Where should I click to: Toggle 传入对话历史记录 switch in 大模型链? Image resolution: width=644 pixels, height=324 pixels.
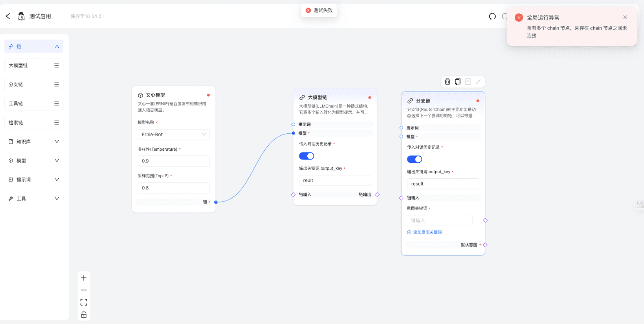(x=306, y=156)
